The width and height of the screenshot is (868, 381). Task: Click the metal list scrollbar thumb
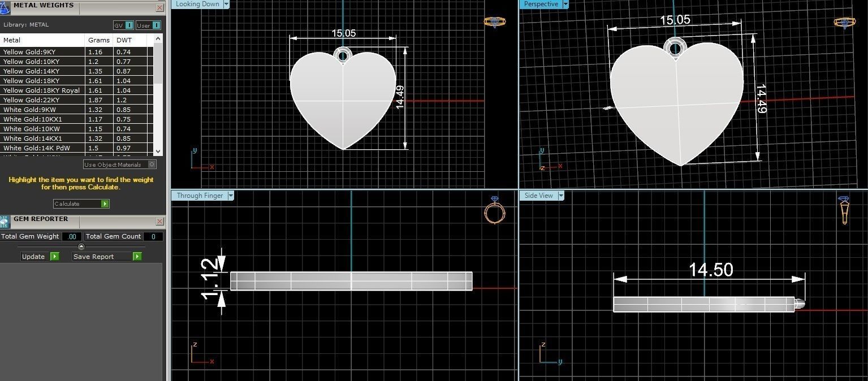158,63
